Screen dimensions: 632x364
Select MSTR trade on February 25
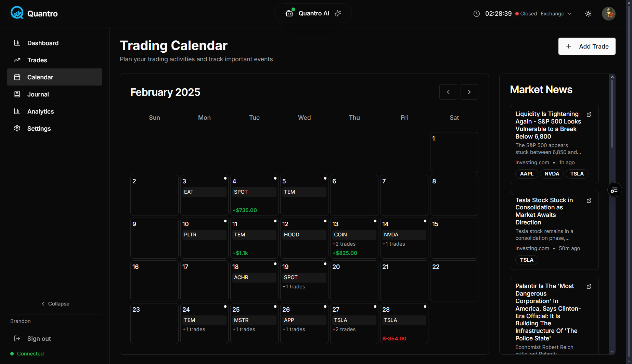click(254, 320)
